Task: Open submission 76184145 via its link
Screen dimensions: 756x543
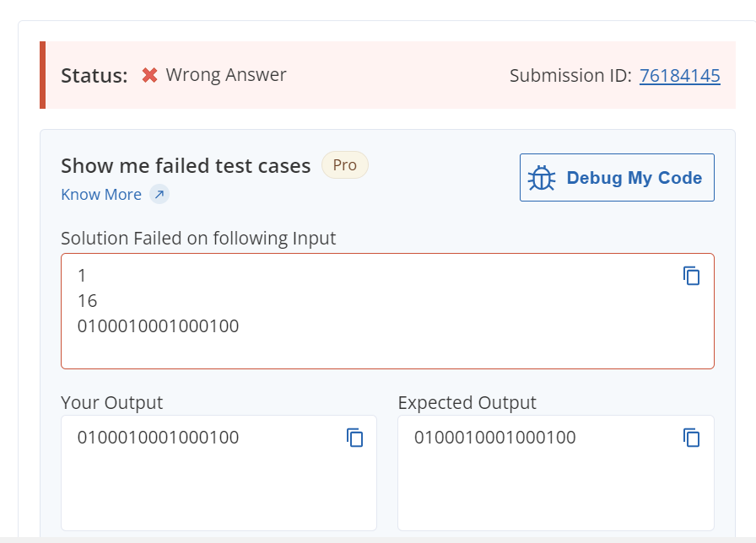Action: [680, 76]
